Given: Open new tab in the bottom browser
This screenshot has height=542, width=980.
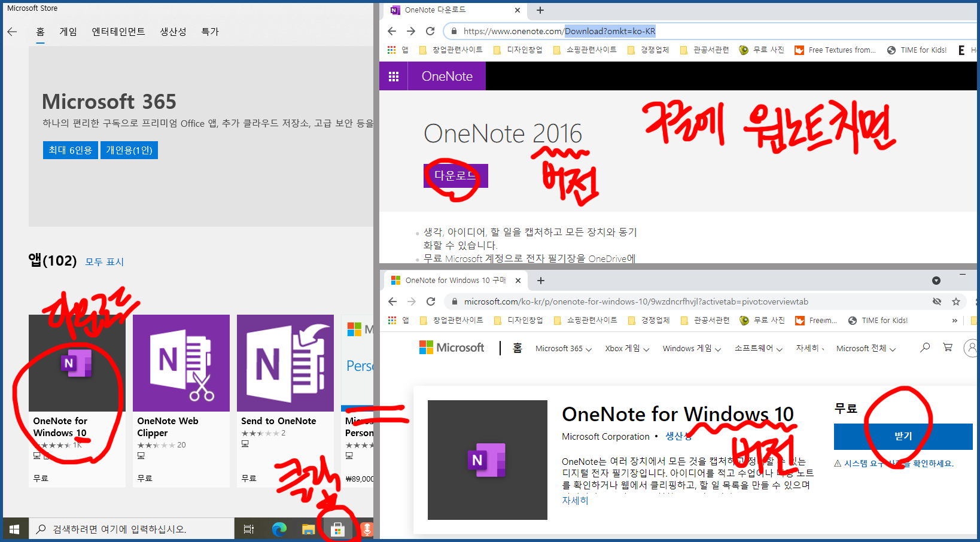Looking at the screenshot, I should coord(541,281).
